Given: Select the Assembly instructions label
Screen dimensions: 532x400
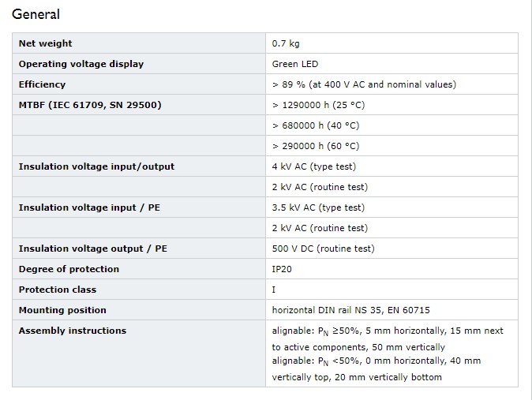Looking at the screenshot, I should click(x=73, y=331).
